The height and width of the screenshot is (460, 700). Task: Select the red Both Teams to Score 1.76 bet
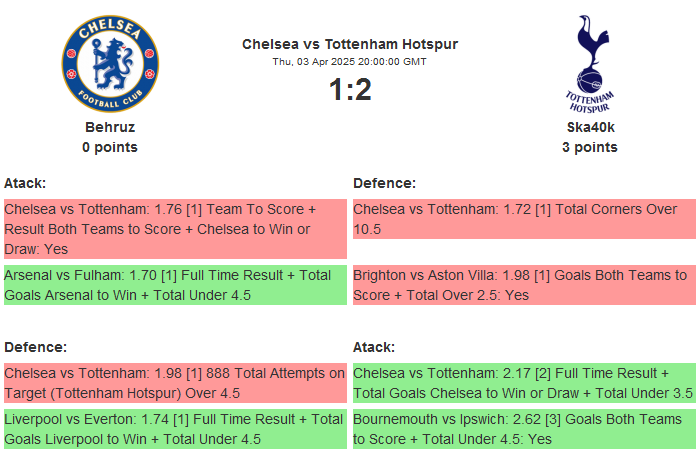pos(175,229)
